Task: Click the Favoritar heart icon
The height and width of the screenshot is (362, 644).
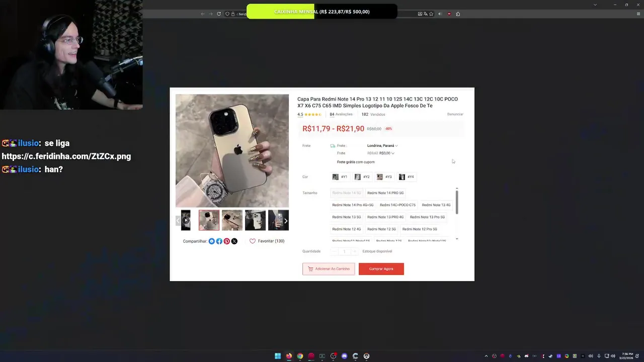Action: (x=253, y=241)
